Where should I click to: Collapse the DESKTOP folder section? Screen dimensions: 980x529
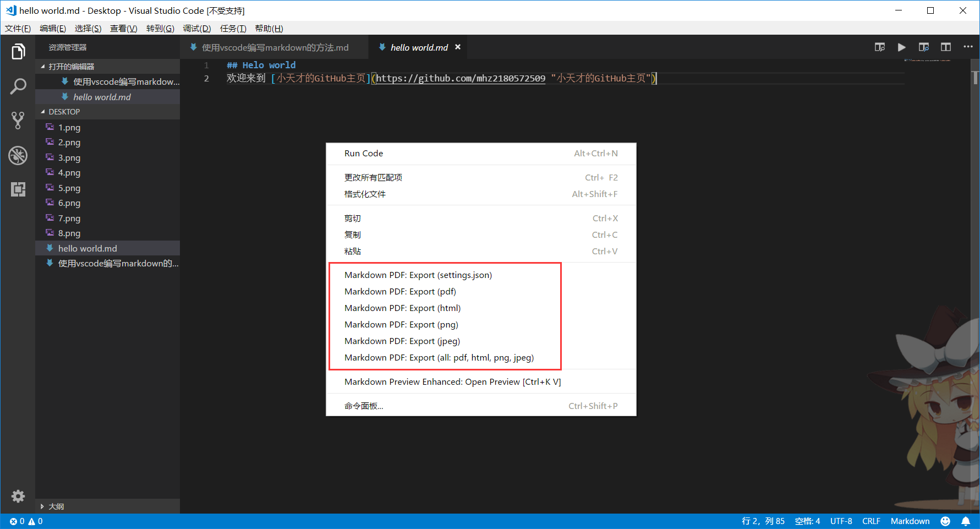pyautogui.click(x=107, y=112)
